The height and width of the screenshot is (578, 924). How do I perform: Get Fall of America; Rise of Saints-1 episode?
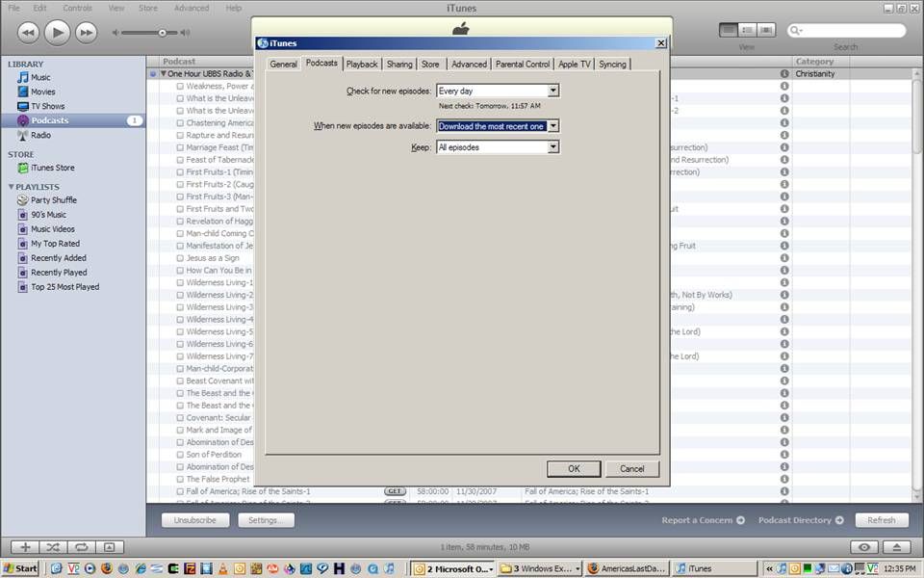[x=395, y=491]
